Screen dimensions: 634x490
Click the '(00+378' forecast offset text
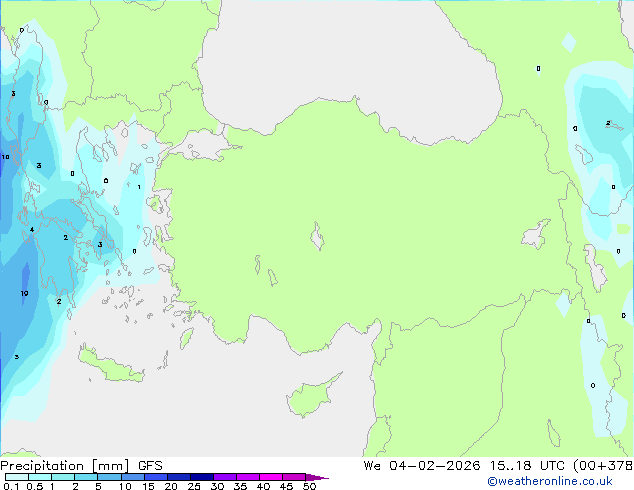click(603, 466)
